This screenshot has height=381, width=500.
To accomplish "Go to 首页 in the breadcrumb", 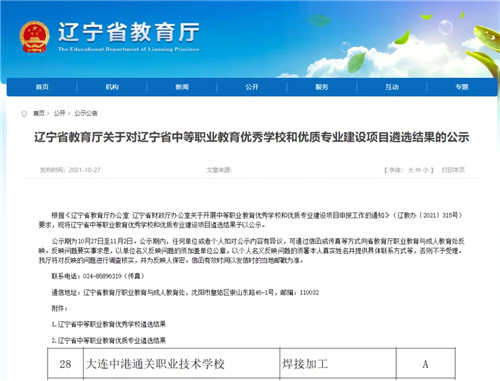I will [x=39, y=113].
